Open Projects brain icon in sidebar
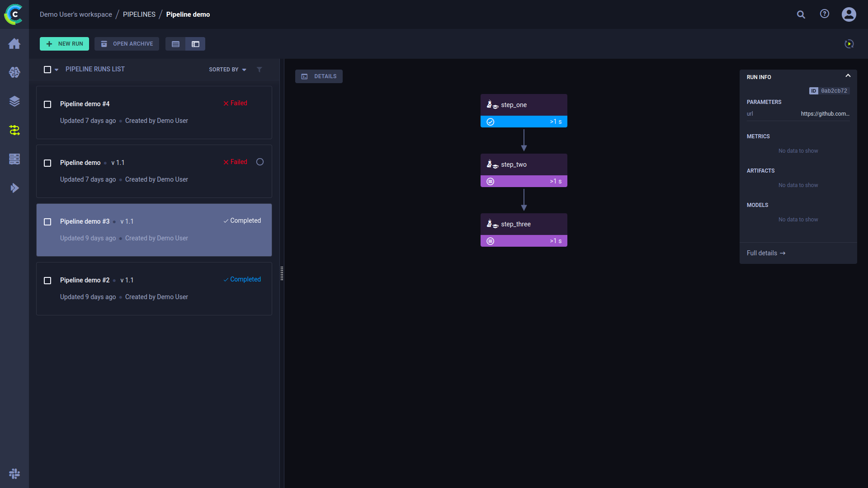This screenshot has height=488, width=868. [x=14, y=72]
